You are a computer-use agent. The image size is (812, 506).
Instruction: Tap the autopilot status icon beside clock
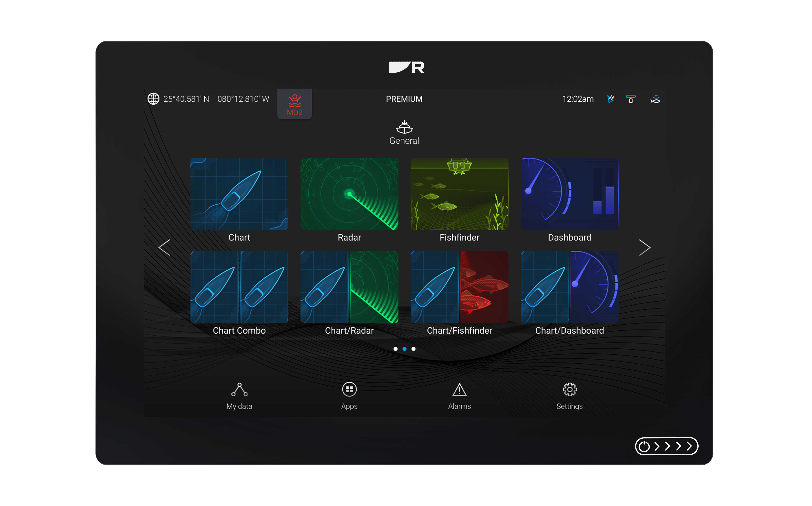pyautogui.click(x=610, y=99)
